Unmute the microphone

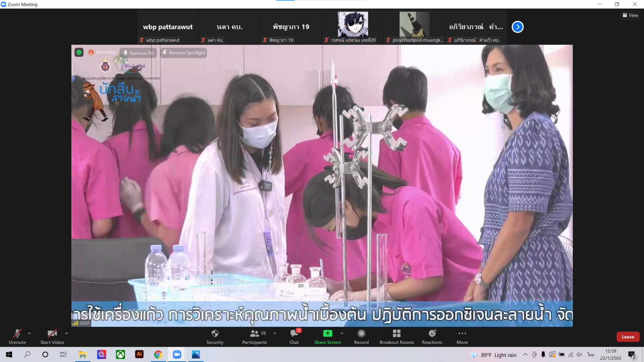point(17,337)
